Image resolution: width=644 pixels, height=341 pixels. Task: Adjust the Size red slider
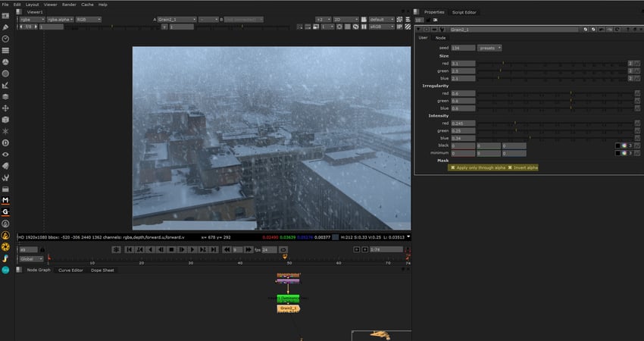coord(552,63)
